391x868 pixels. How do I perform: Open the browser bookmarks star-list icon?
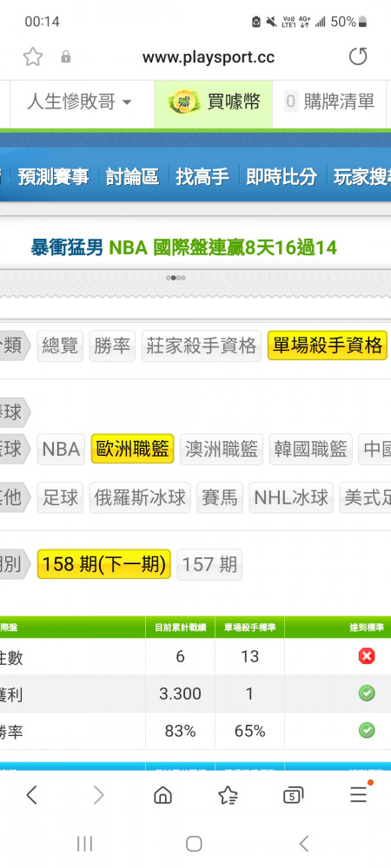coord(228,795)
